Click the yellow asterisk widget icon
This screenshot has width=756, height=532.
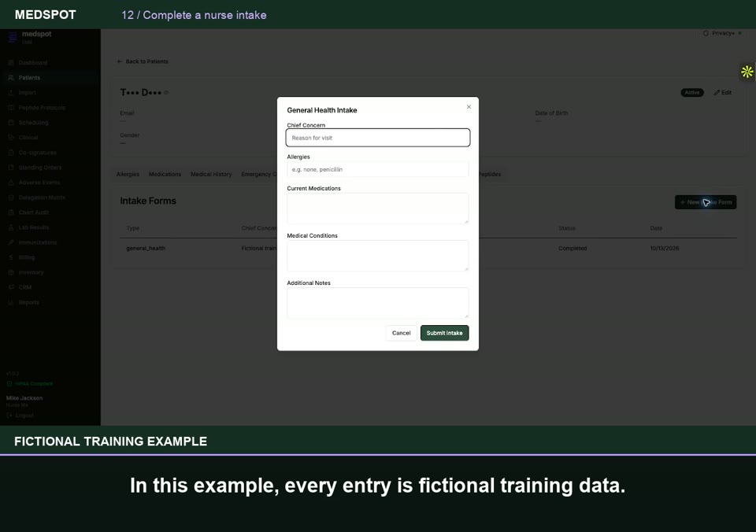(x=747, y=72)
